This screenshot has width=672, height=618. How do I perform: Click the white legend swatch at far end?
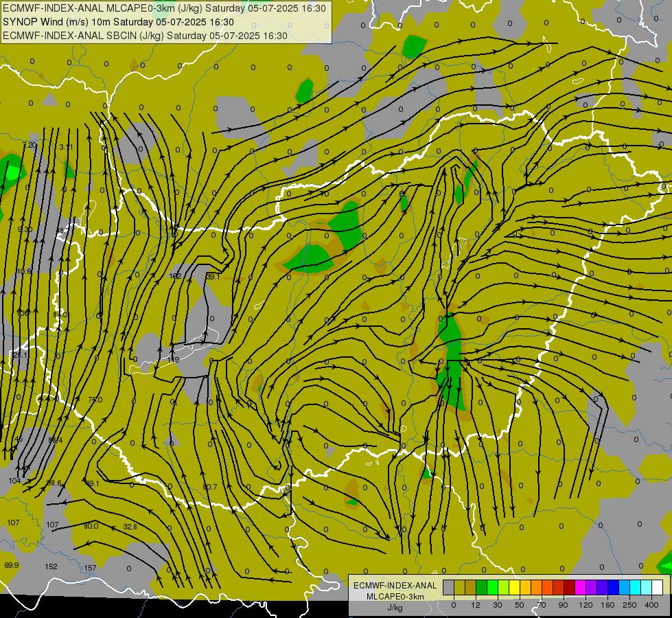click(x=658, y=588)
